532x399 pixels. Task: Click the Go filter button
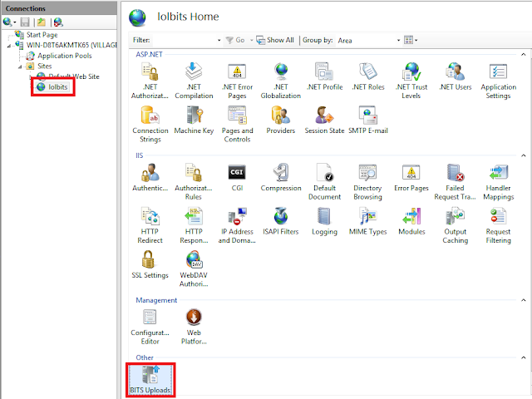pos(235,41)
